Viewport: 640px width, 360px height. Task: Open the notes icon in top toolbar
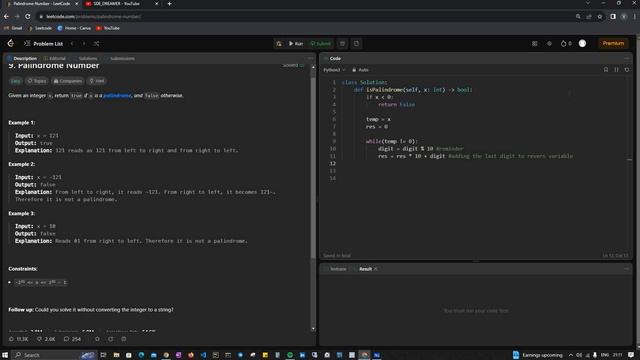(x=356, y=44)
